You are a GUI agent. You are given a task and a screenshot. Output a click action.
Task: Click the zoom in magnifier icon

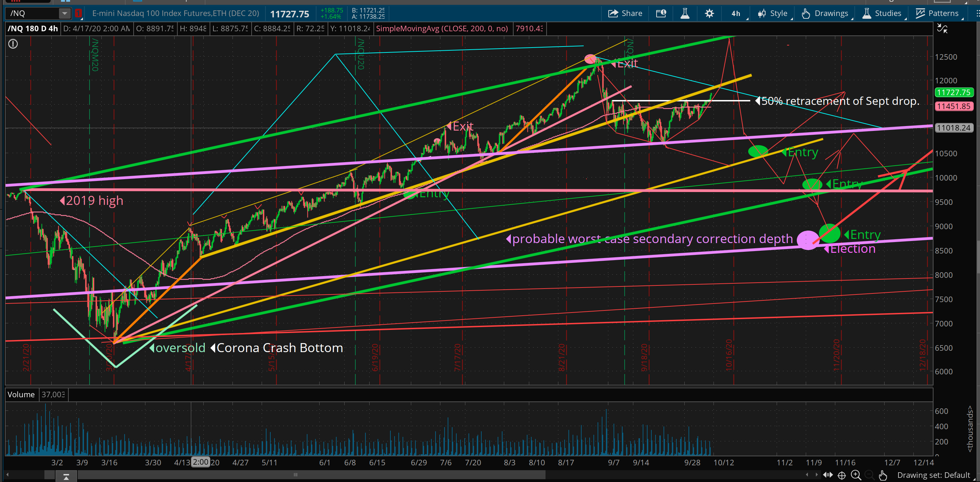tap(856, 475)
